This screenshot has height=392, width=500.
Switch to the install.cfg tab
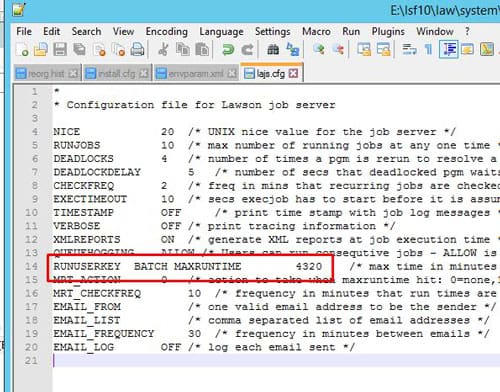pyautogui.click(x=116, y=73)
